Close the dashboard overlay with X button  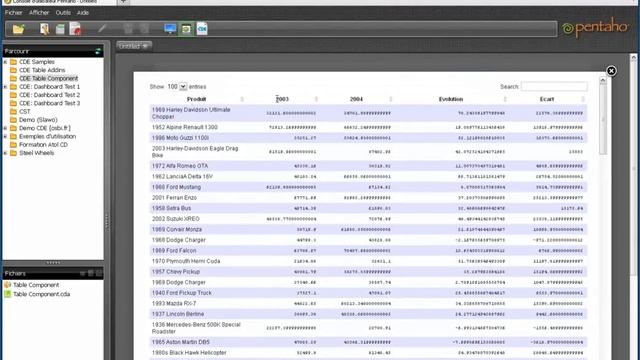coord(611,71)
